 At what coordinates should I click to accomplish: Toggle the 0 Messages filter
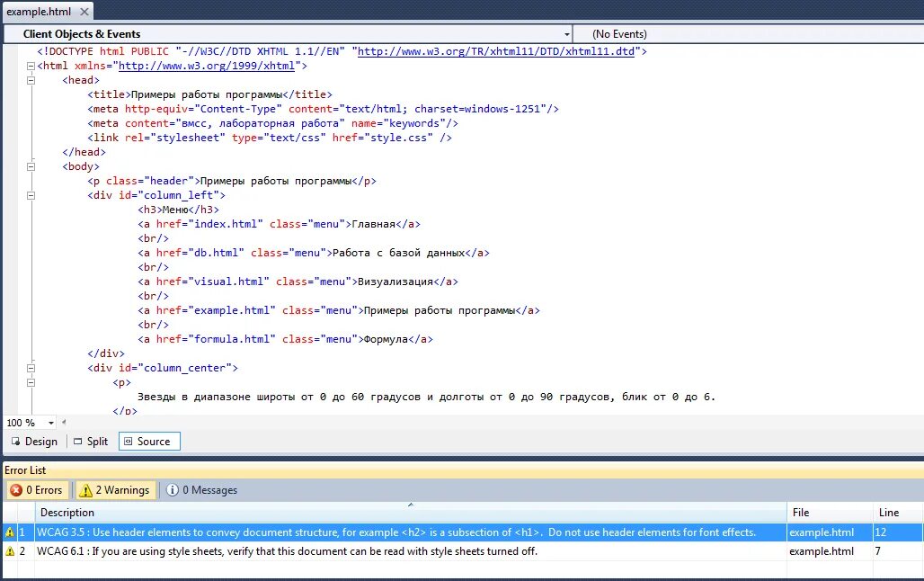coord(201,490)
